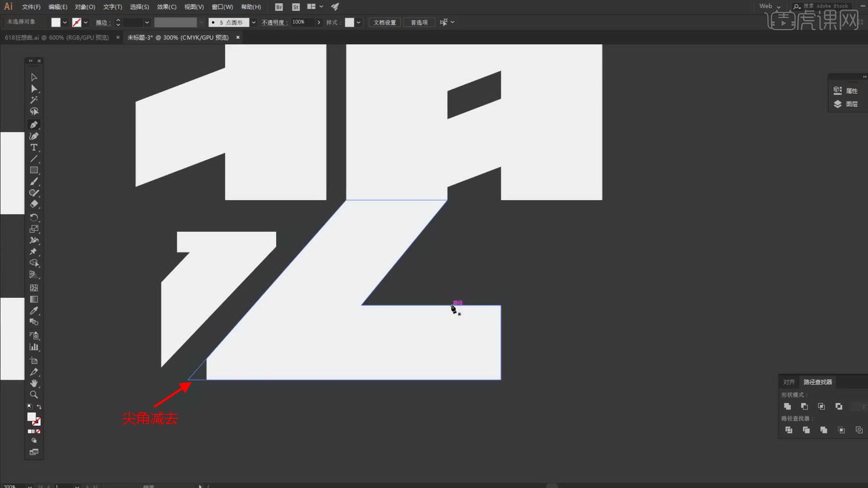Select the Rectangle tool
This screenshot has height=488, width=868.
coord(34,170)
